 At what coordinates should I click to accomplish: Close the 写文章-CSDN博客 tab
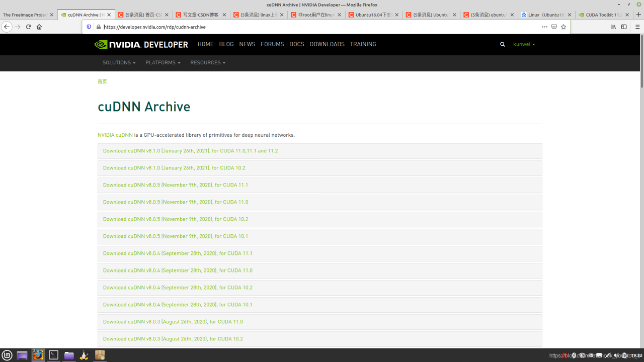pos(224,15)
